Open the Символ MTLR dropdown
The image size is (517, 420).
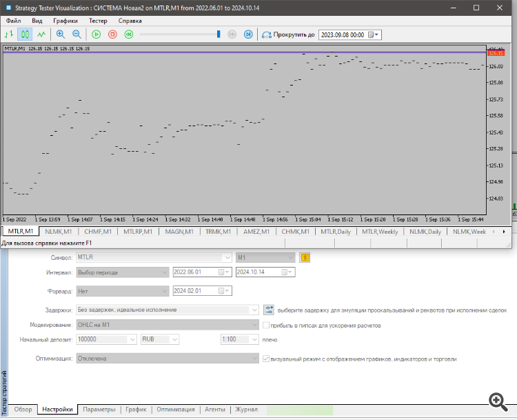coord(154,257)
